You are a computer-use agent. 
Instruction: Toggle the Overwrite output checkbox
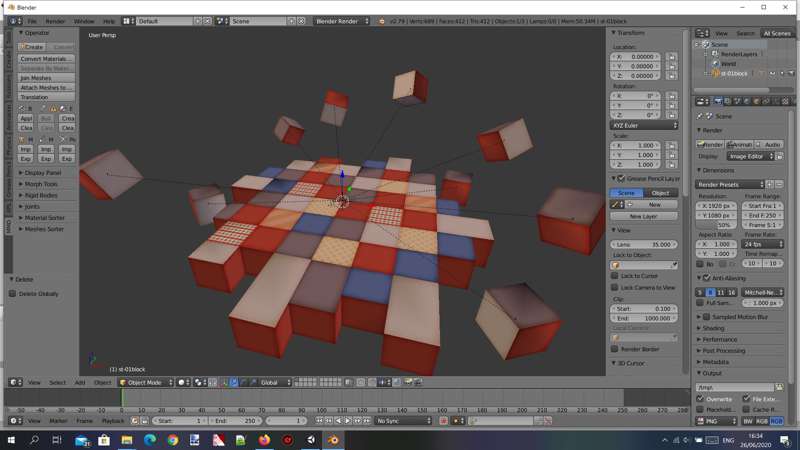coord(700,398)
